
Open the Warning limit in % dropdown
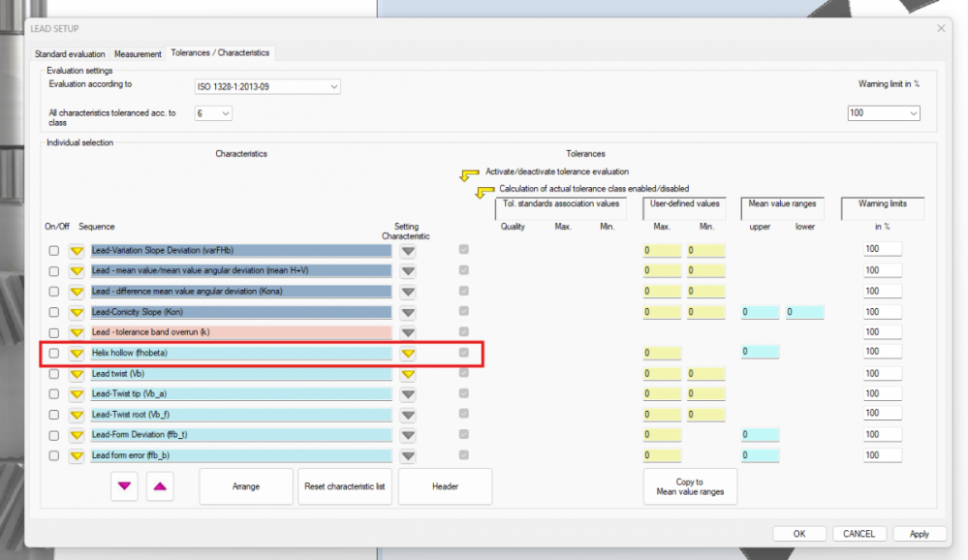pos(883,113)
